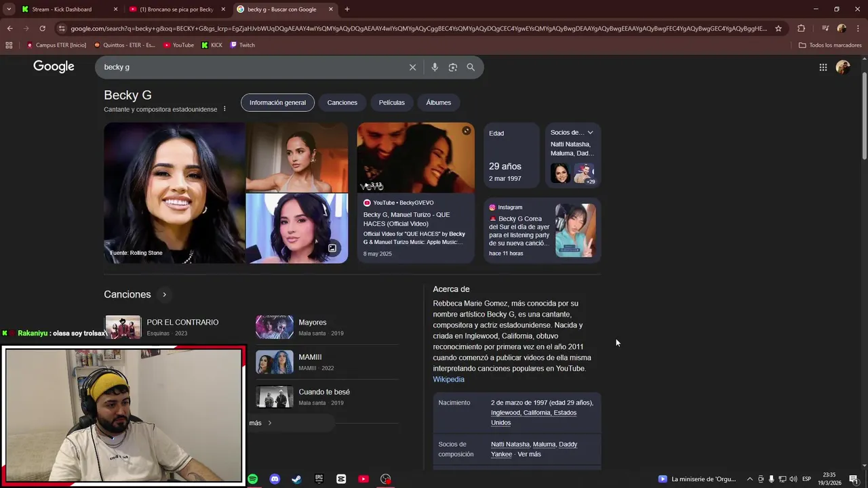Click 'Ver más' for composition partners
Screen dimensions: 868x488
530,454
